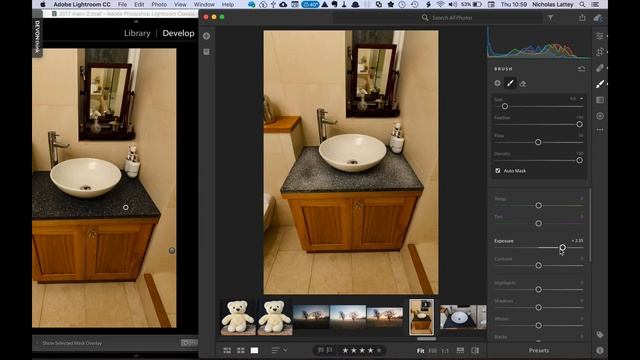Image resolution: width=640 pixels, height=360 pixels.
Task: Open the Edit menu
Action: [139, 4]
